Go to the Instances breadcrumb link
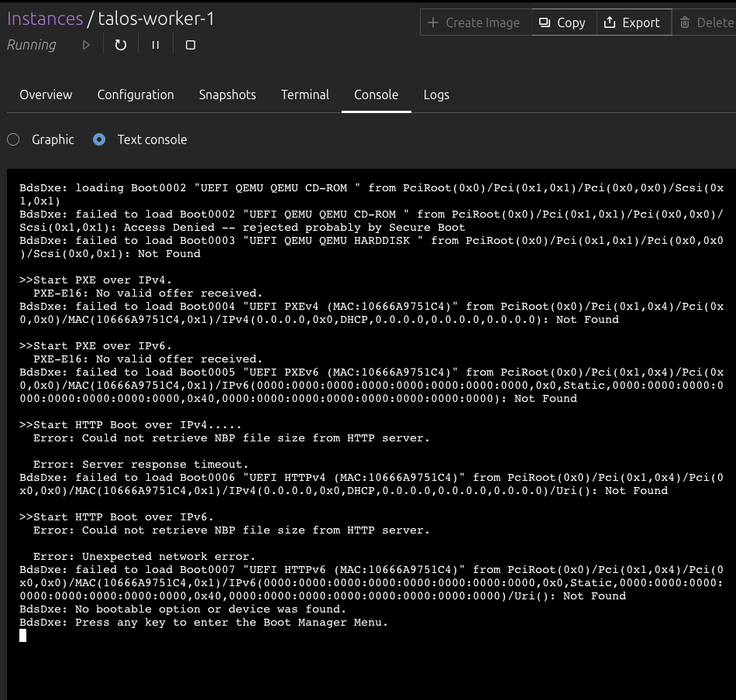 coord(45,19)
